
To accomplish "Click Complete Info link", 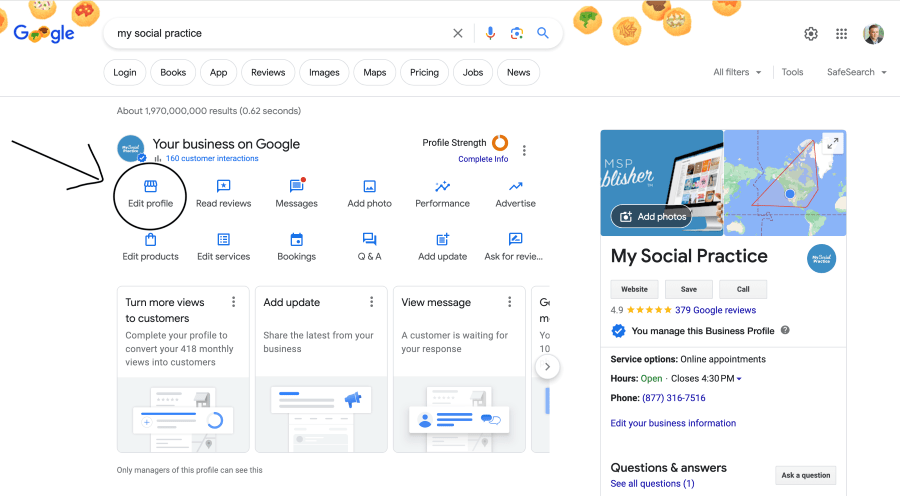I will click(x=483, y=159).
